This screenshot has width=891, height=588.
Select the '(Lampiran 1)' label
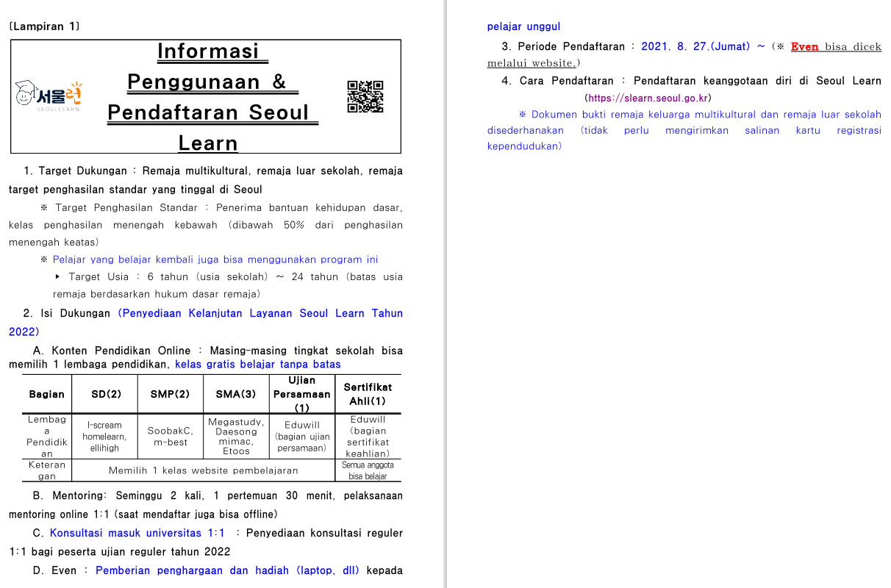tap(44, 26)
